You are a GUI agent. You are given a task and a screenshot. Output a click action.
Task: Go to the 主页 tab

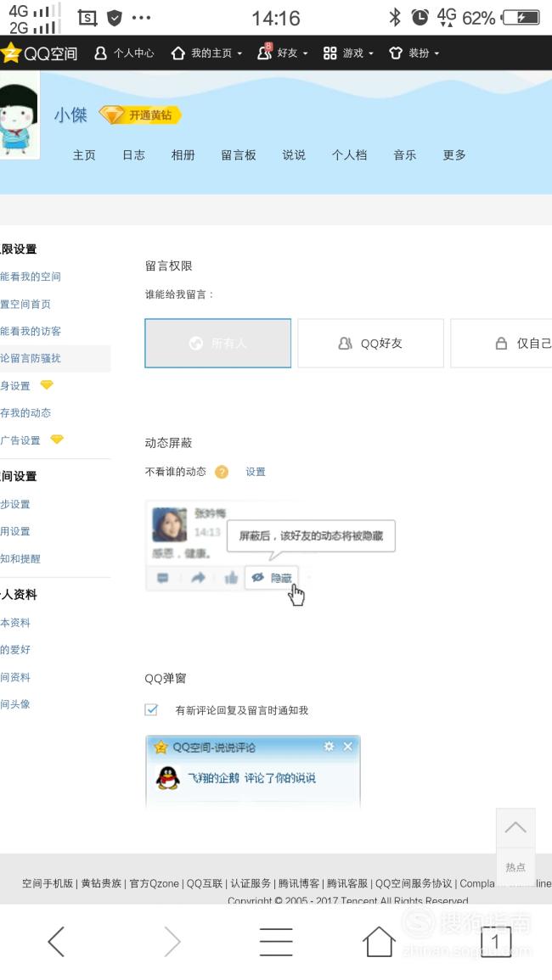pyautogui.click(x=84, y=155)
